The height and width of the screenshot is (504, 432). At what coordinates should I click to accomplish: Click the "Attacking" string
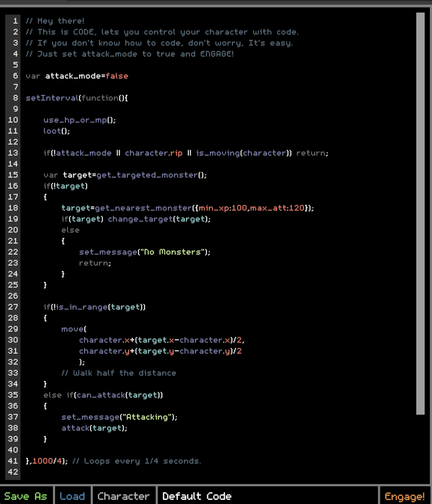pos(148,417)
